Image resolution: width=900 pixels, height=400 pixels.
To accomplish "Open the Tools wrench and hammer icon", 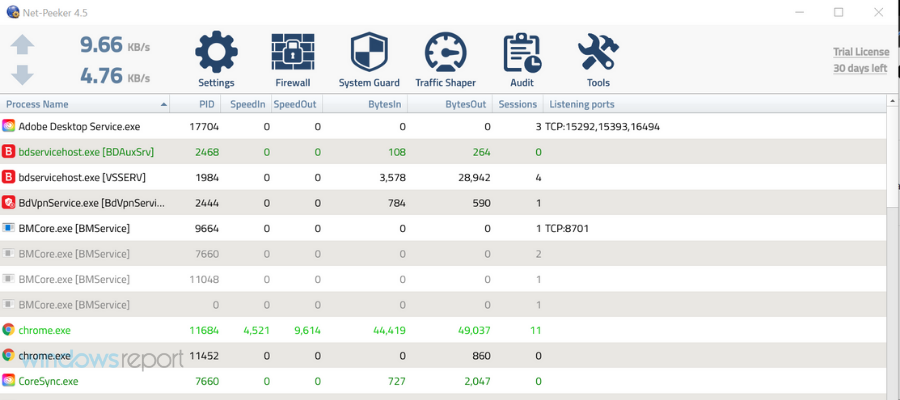I will [598, 53].
